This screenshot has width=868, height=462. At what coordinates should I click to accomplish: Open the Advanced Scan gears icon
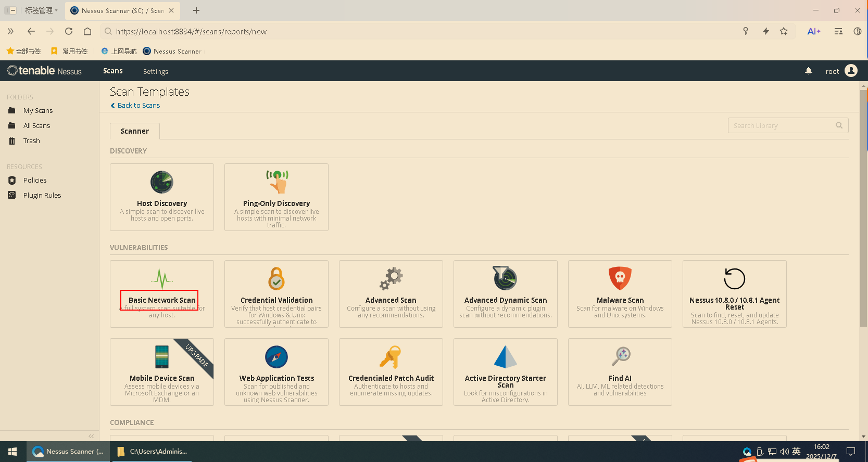pyautogui.click(x=391, y=279)
